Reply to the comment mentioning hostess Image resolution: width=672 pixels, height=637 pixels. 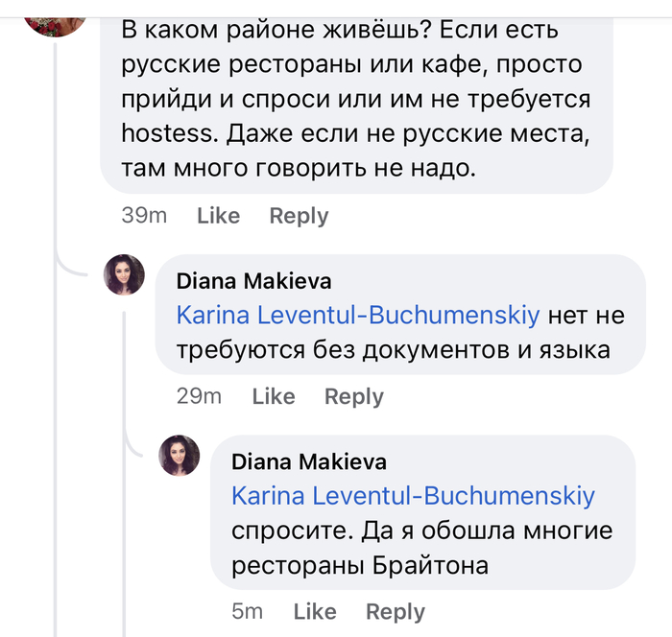(x=299, y=216)
